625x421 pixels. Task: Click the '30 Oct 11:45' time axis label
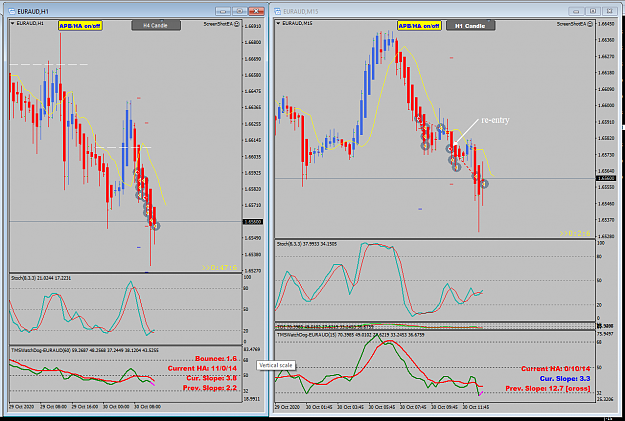476,407
